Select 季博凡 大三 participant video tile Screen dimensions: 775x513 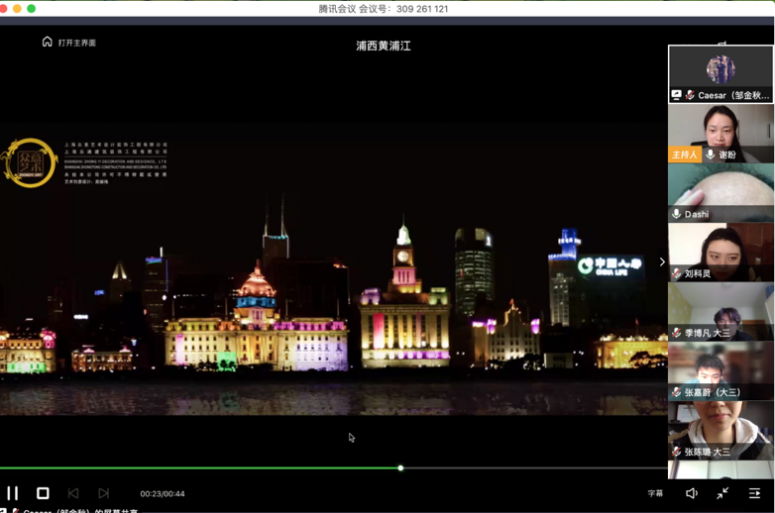click(x=720, y=312)
